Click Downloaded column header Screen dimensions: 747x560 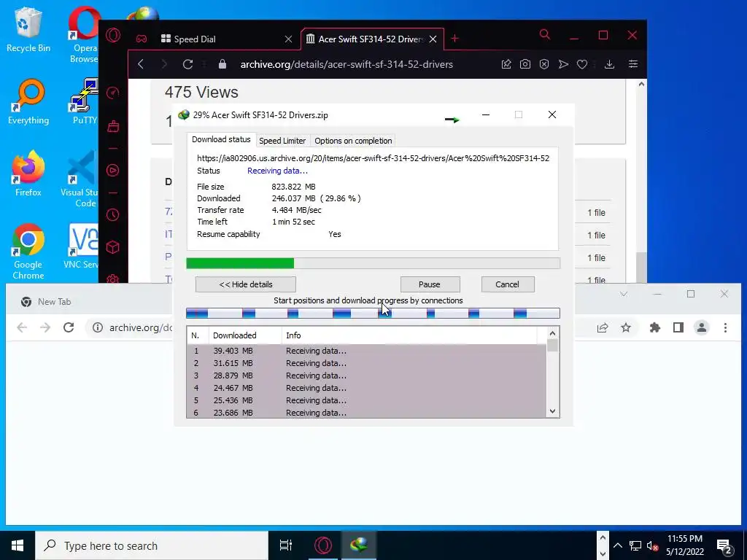[x=245, y=335]
